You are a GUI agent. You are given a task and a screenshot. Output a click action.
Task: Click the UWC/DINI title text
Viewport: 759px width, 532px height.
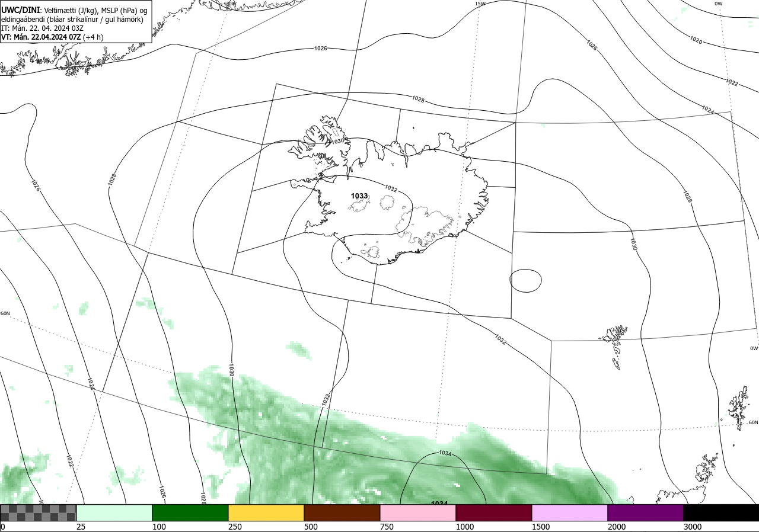click(21, 10)
